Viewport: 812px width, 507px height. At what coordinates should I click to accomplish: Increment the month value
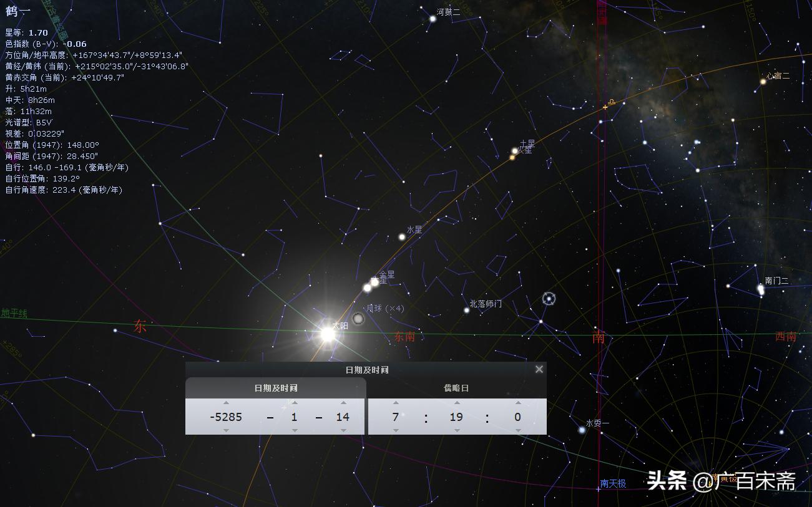295,403
